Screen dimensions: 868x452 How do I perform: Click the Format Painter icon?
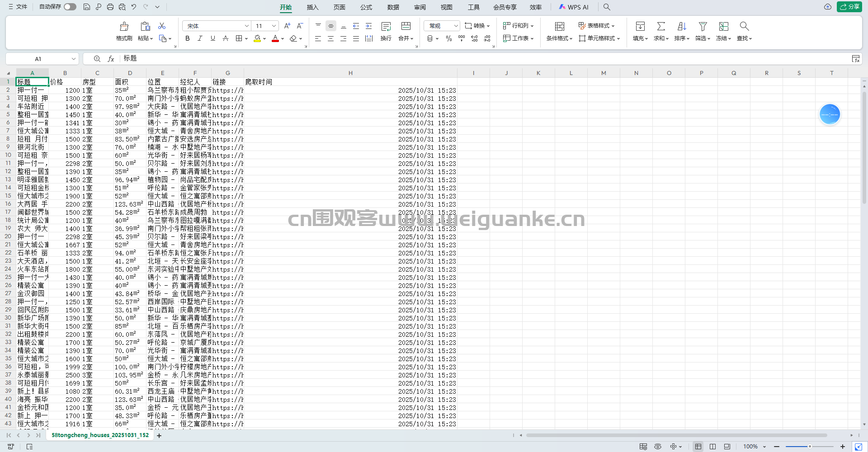click(124, 27)
